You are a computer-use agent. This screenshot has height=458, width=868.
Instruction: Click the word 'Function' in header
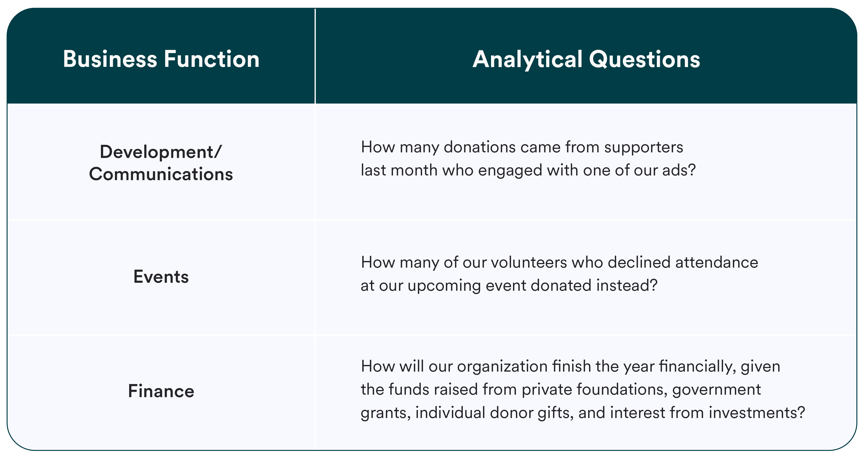pyautogui.click(x=212, y=59)
